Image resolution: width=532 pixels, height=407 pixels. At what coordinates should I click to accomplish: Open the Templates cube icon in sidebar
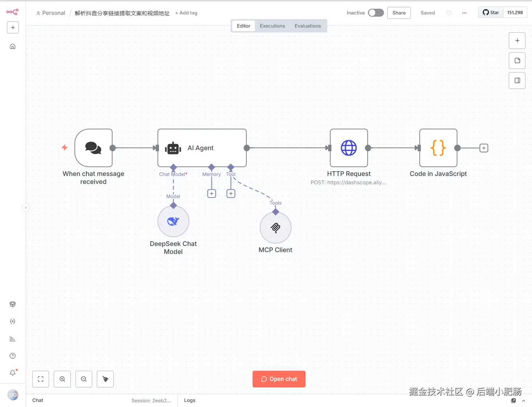[13, 304]
